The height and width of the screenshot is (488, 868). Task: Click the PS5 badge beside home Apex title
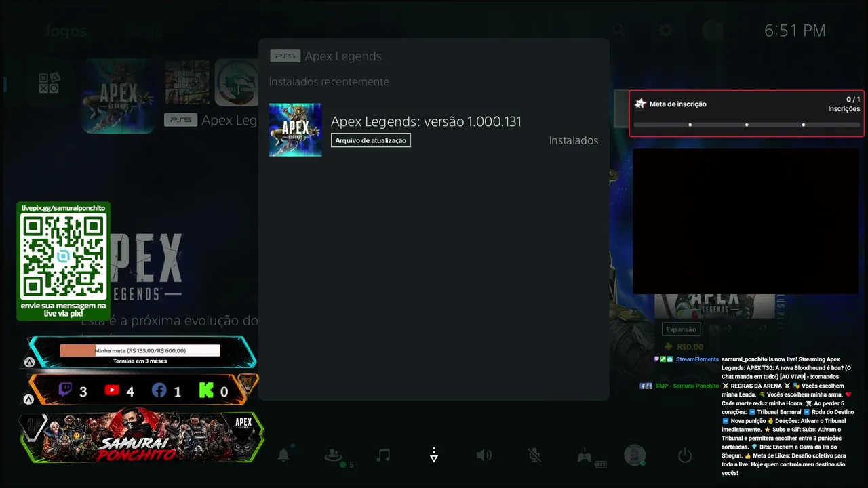tap(180, 120)
